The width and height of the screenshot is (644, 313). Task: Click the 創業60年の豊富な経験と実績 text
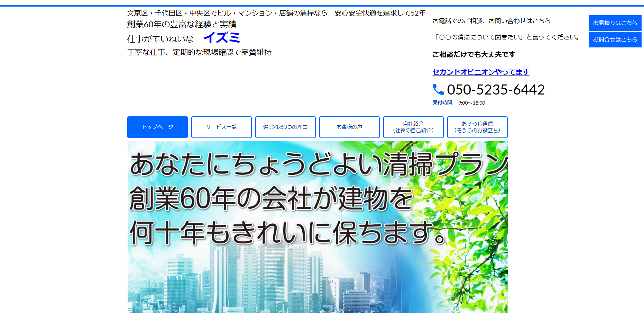tap(182, 24)
